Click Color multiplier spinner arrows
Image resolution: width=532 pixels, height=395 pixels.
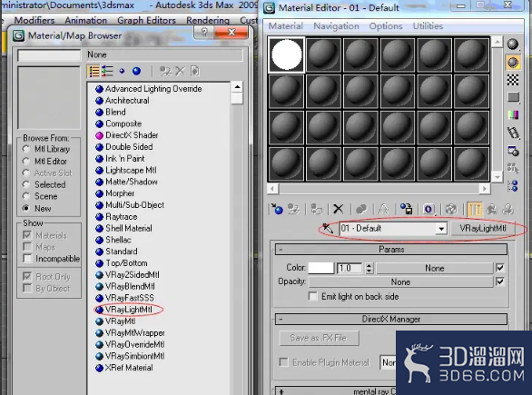[369, 268]
